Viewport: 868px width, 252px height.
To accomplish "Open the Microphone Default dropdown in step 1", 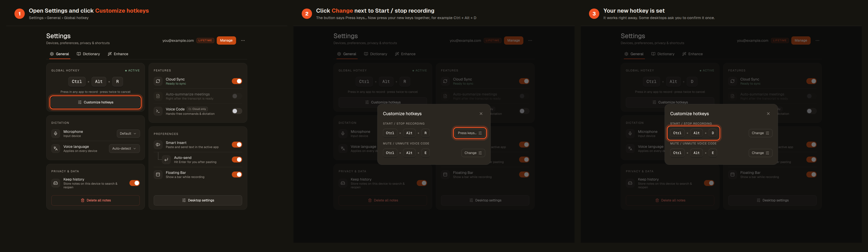I will (x=128, y=133).
